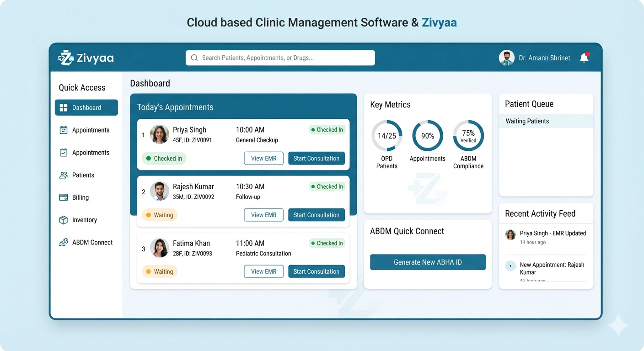Click the 'Follow-up' visit type
Screen dimensions: 644x351
tap(248, 197)
